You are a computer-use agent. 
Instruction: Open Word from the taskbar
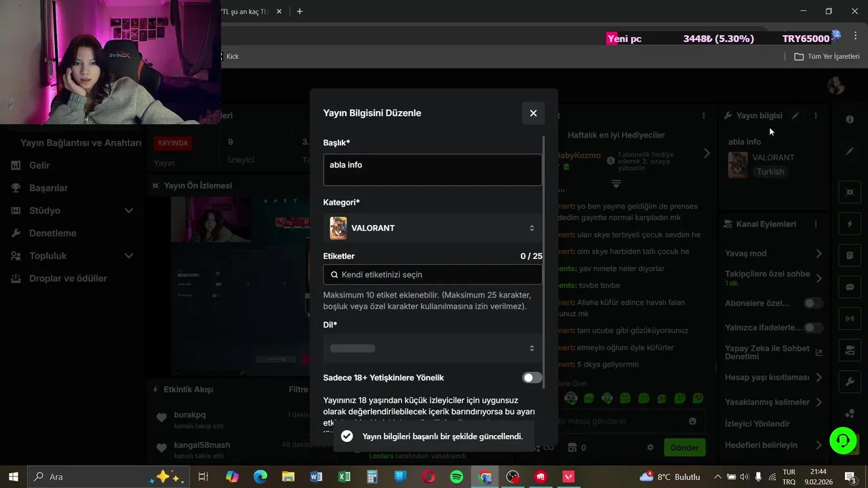pyautogui.click(x=316, y=476)
